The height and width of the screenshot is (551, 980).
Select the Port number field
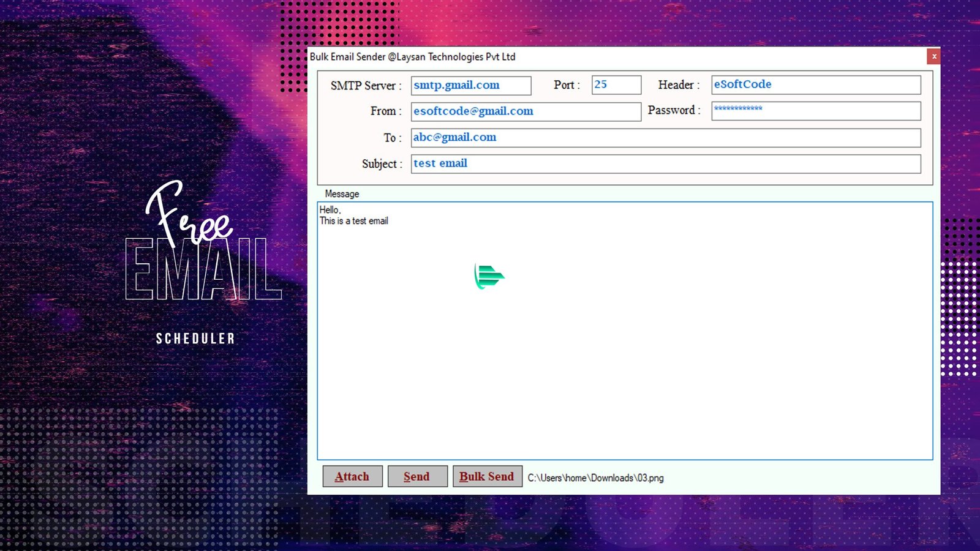[x=616, y=85]
